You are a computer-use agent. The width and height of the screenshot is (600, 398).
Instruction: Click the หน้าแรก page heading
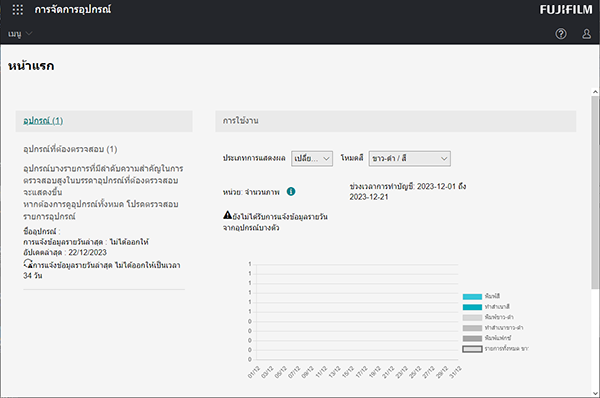tap(31, 66)
